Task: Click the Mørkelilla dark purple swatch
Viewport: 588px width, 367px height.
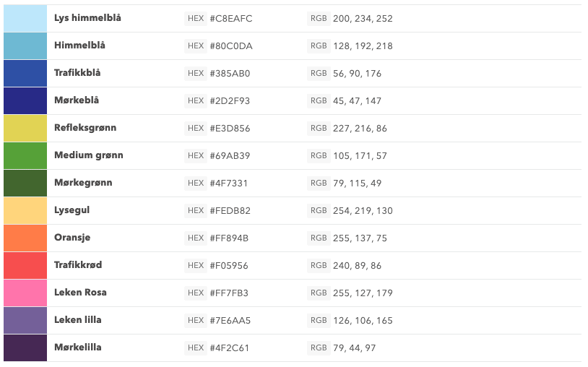Action: [x=25, y=347]
